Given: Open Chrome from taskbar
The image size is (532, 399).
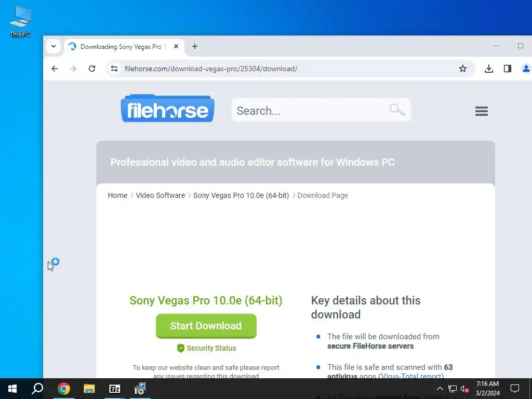Looking at the screenshot, I should pos(64,389).
